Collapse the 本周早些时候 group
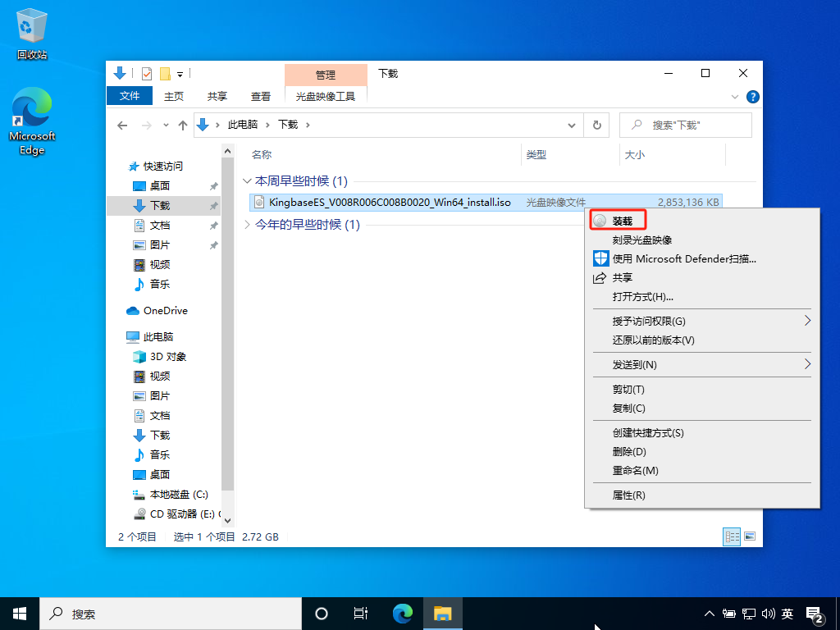The height and width of the screenshot is (630, 840). [249, 181]
